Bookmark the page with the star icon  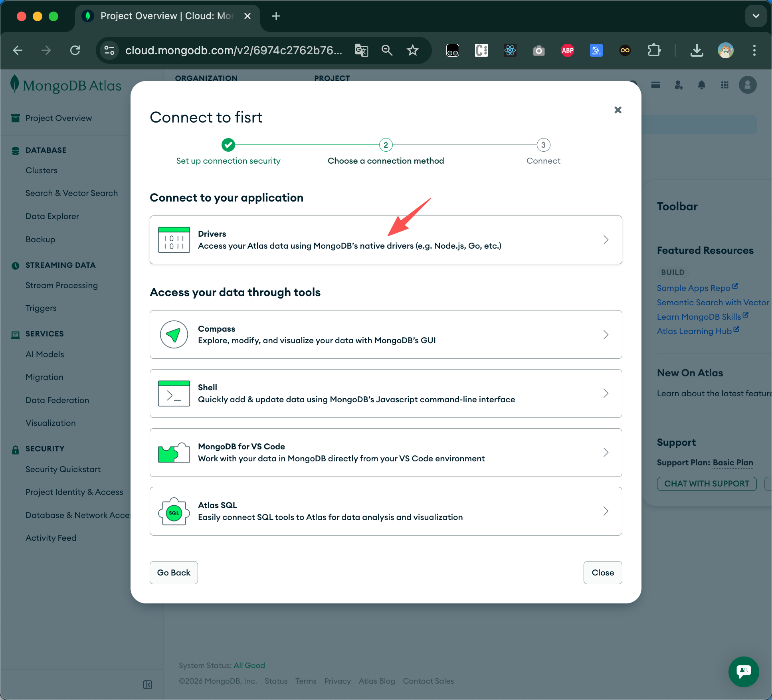coord(412,50)
